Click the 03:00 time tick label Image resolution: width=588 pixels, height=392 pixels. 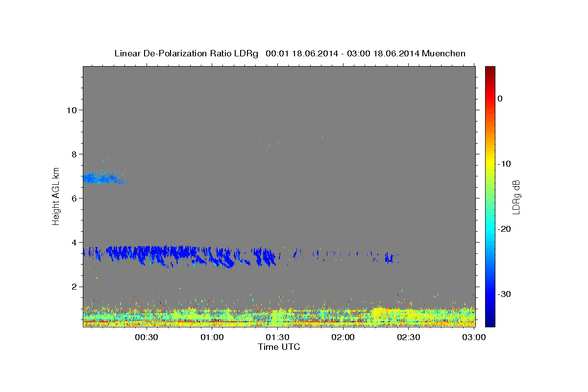coord(474,337)
